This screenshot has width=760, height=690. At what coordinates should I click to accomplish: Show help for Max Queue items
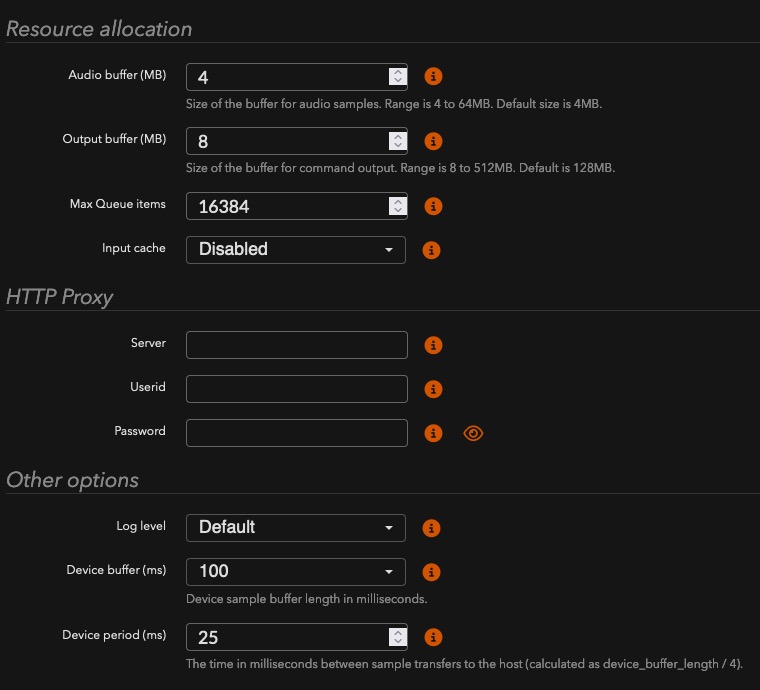433,206
